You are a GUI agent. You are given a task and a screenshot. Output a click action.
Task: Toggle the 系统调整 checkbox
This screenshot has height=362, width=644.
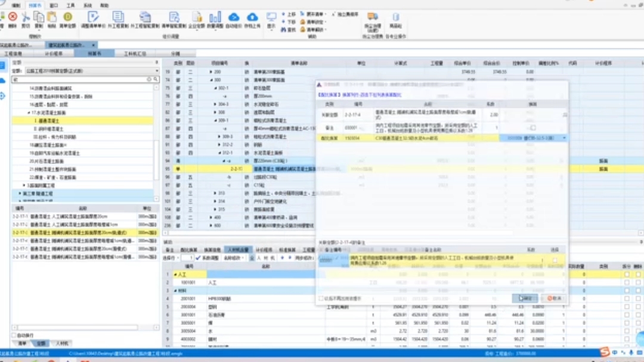pos(198,257)
